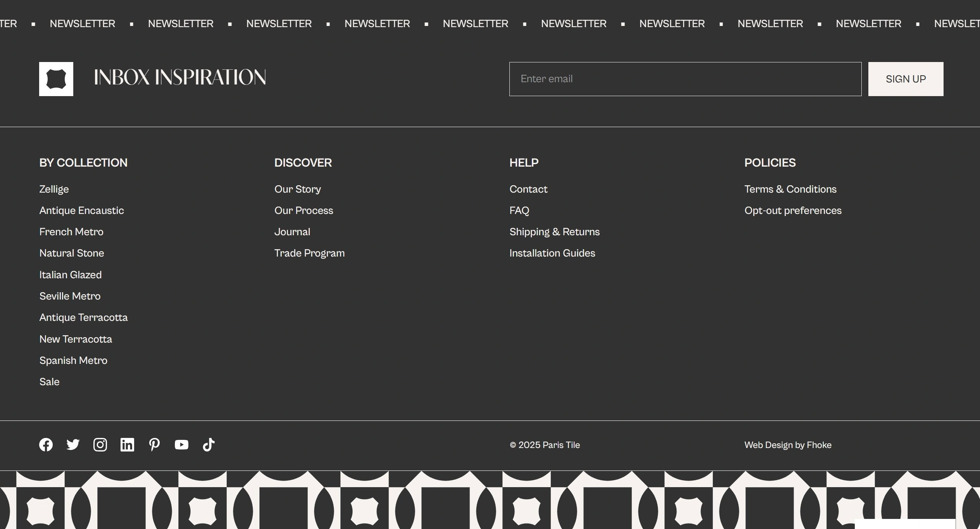Open the Journal page link
This screenshot has height=529, width=980.
(x=292, y=232)
